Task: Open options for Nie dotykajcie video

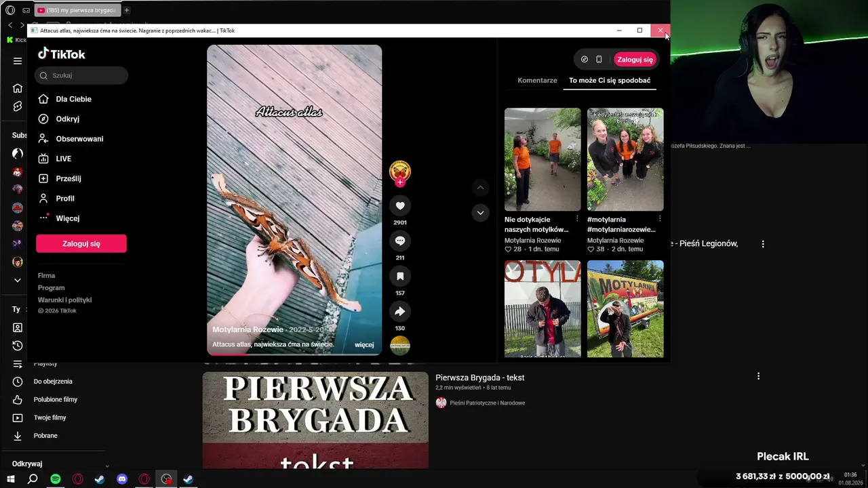Action: 577,219
